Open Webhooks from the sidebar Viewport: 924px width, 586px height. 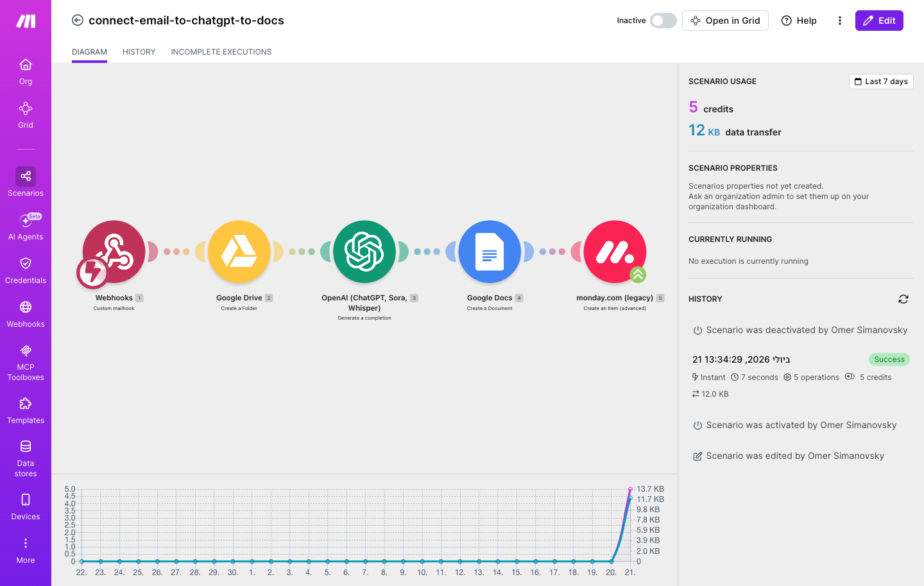(26, 315)
